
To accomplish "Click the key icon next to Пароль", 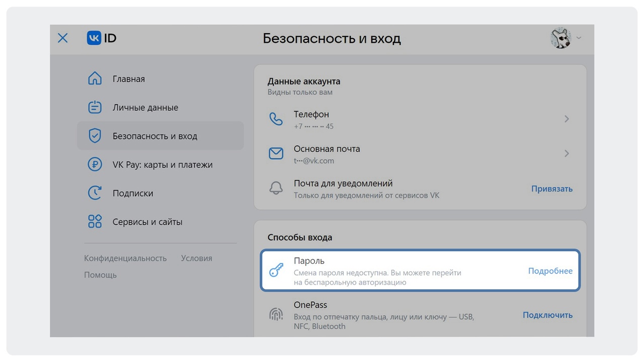I will click(276, 271).
